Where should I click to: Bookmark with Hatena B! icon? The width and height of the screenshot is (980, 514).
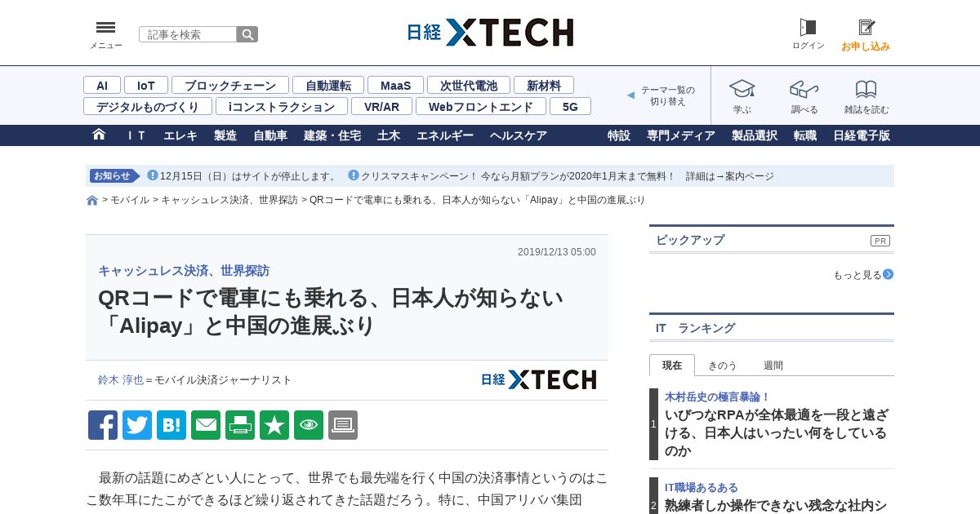pyautogui.click(x=171, y=425)
